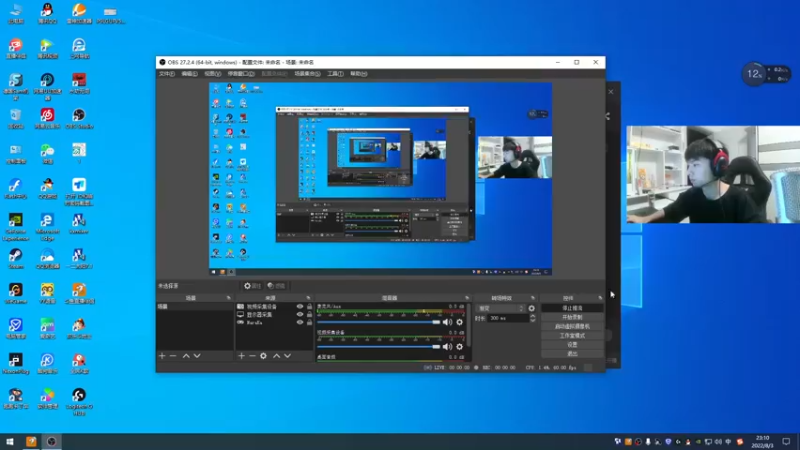Viewport: 800px width, 450px height.
Task: Click the taskbar clock showing 23:10
Action: click(x=762, y=441)
